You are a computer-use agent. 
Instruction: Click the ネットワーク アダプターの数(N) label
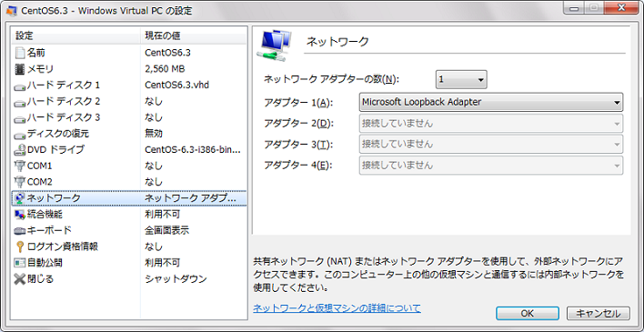(332, 80)
